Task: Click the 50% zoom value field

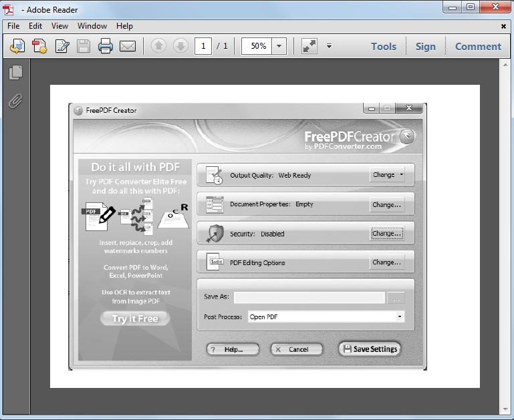Action: [257, 46]
